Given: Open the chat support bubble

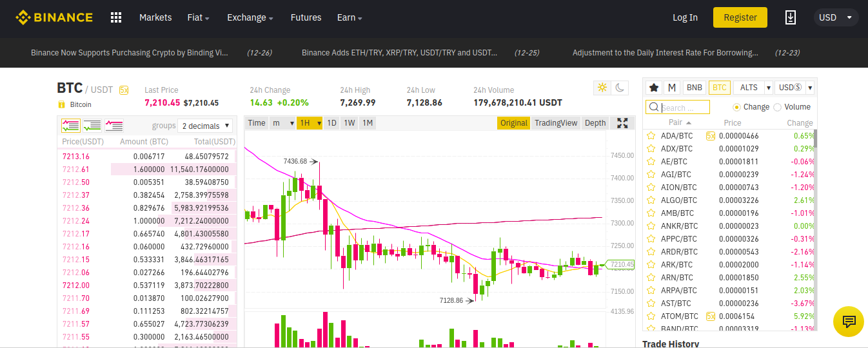Looking at the screenshot, I should click(848, 322).
